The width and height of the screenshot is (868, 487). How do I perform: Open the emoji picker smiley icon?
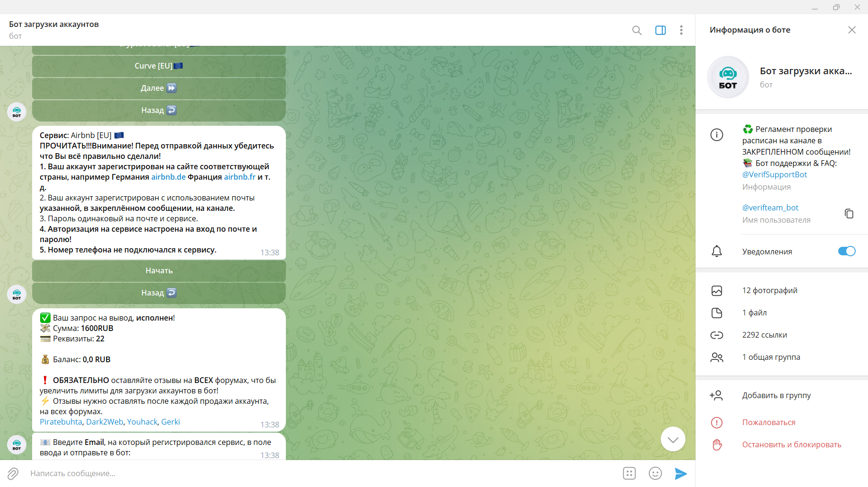tap(655, 473)
